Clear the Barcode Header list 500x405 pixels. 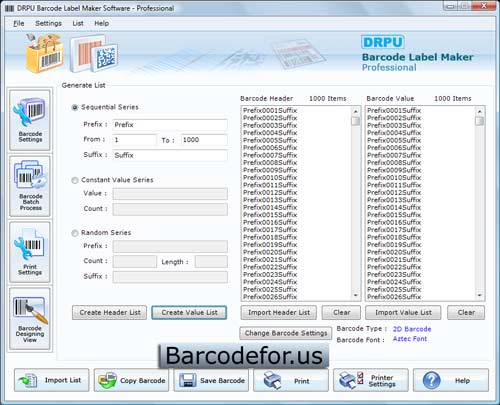(x=341, y=313)
